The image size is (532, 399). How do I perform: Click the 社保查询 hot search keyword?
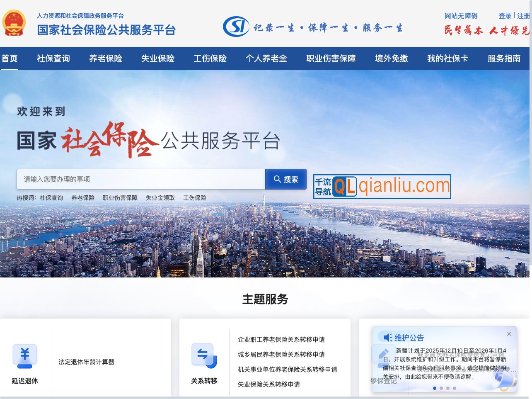[x=51, y=198]
